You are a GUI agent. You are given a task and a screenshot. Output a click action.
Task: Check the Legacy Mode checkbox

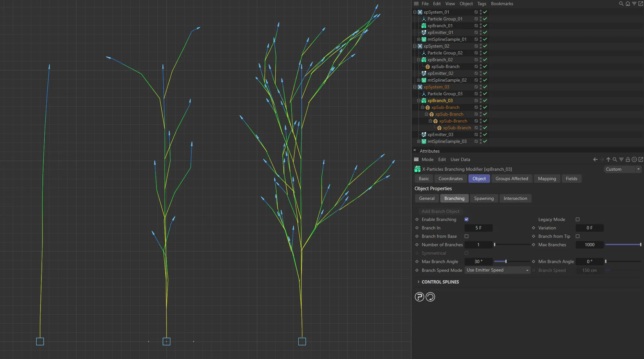click(577, 219)
